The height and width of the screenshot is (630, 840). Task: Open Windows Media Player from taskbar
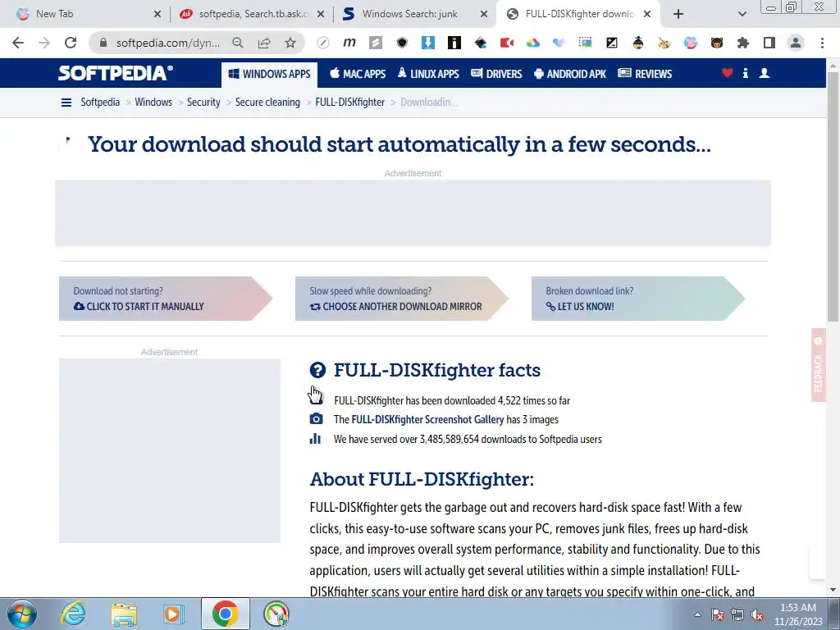tap(174, 614)
